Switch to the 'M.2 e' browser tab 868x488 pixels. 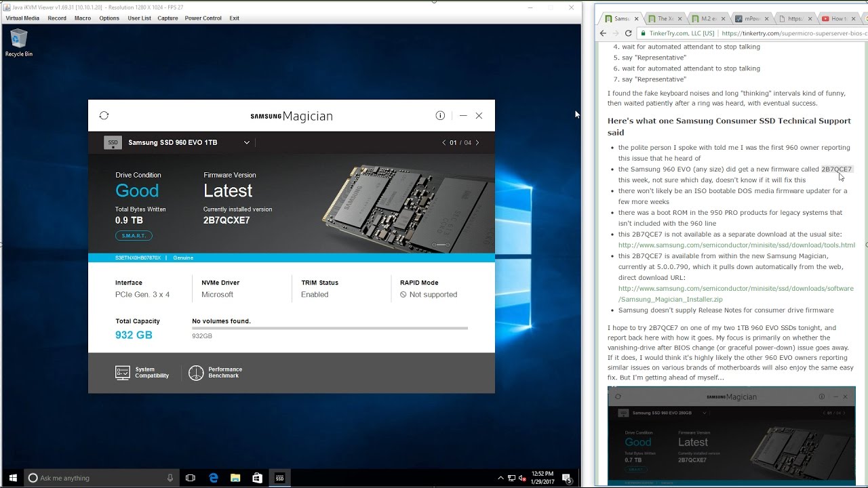[707, 19]
